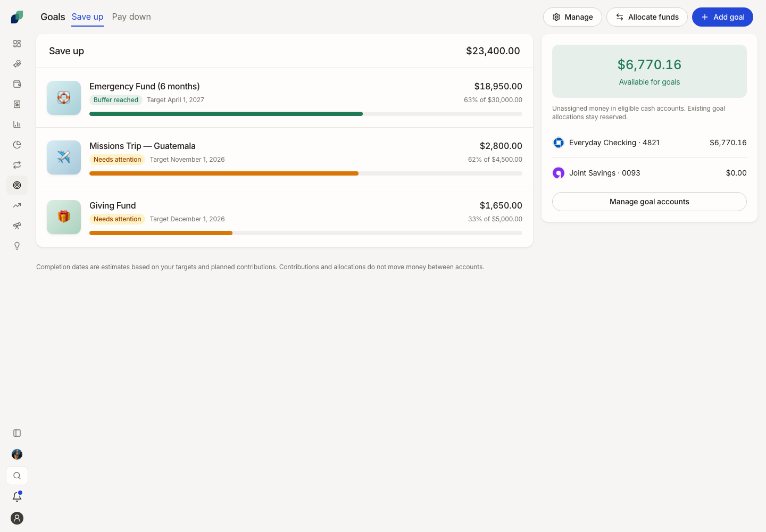
Task: Click Needs attention badge on Giving Fund
Action: 117,219
